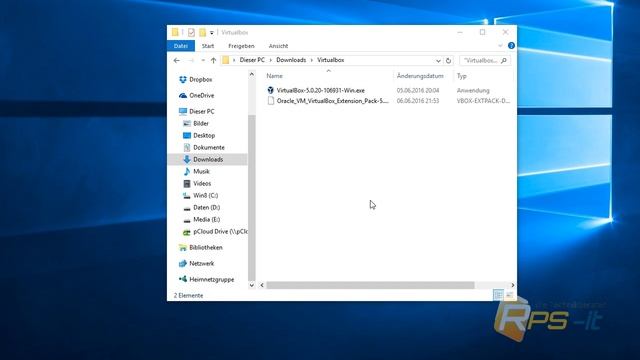The width and height of the screenshot is (640, 360).
Task: Open the Freigeben ribbon tab
Action: coord(241,46)
